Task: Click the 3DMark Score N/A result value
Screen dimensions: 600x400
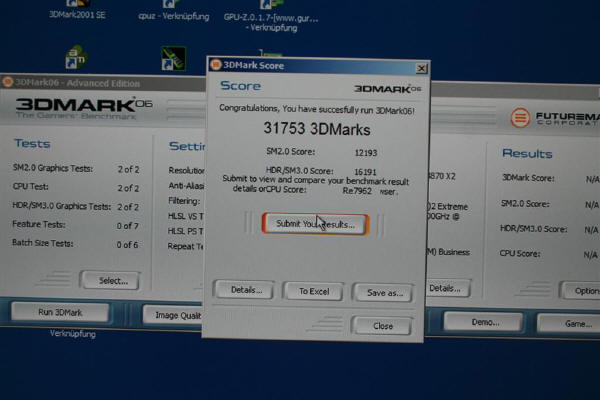Action: (592, 179)
